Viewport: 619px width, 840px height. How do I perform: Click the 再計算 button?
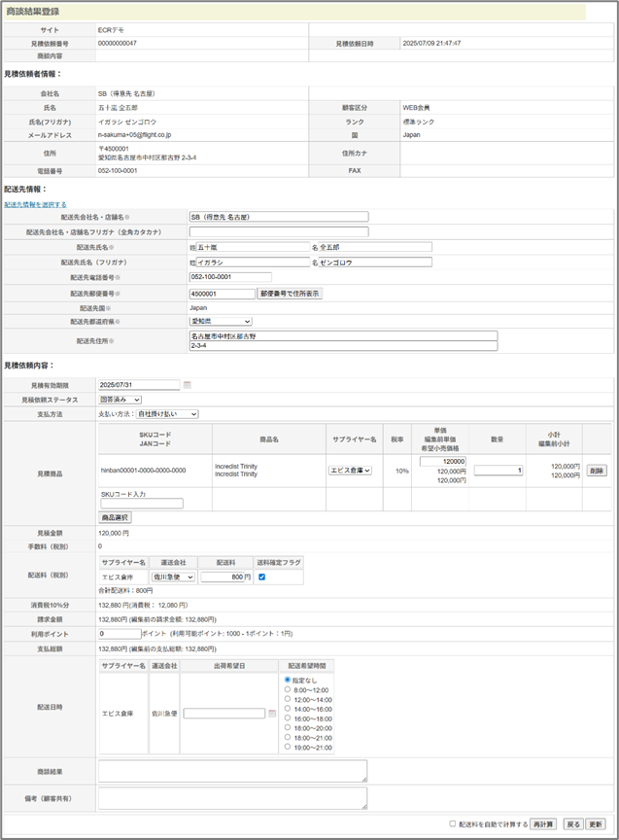pyautogui.click(x=543, y=823)
